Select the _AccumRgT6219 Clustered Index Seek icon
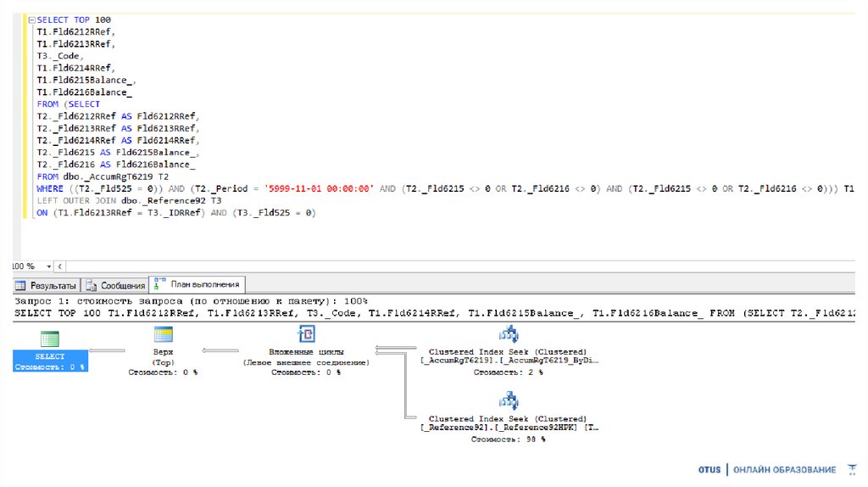Screen dimensions: 868x487 click(x=509, y=333)
